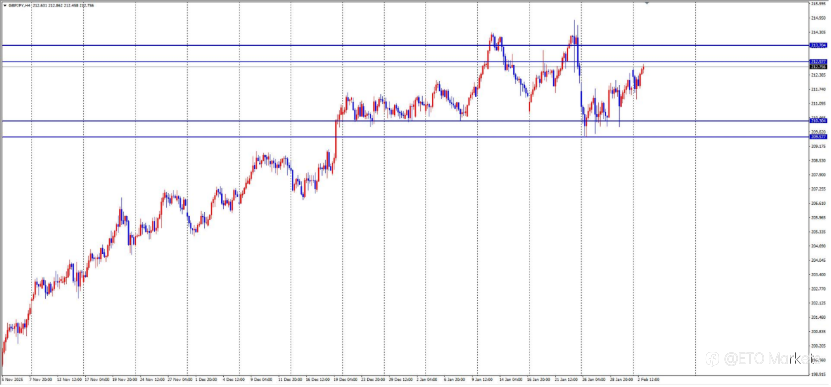Viewport: 831px width, 387px height.
Task: Click the blue 212.937 price label
Action: click(819, 61)
